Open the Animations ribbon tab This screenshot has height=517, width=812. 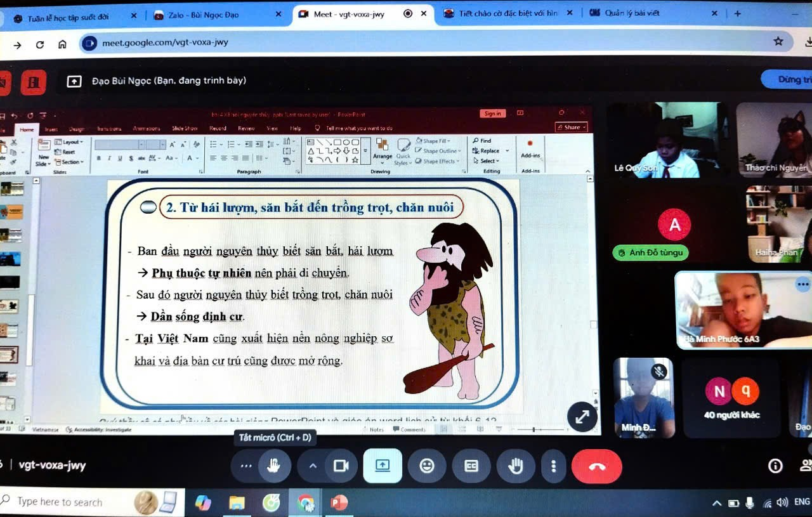(x=146, y=129)
